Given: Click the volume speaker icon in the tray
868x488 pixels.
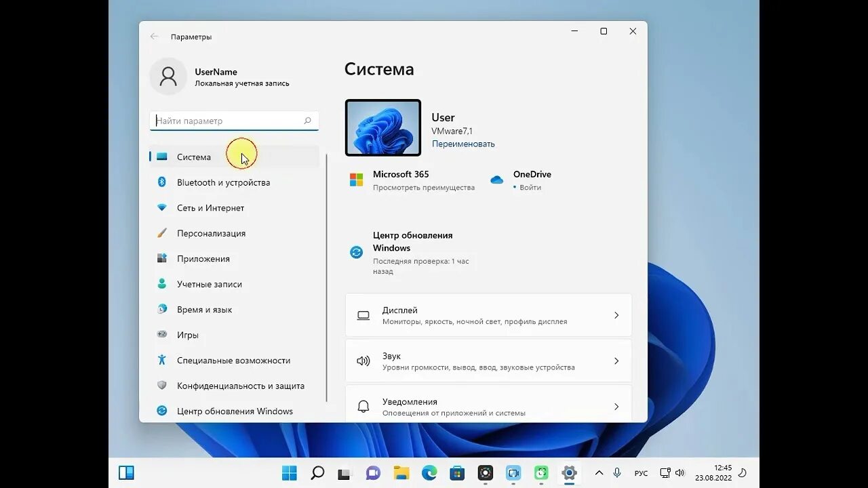Looking at the screenshot, I should (680, 473).
